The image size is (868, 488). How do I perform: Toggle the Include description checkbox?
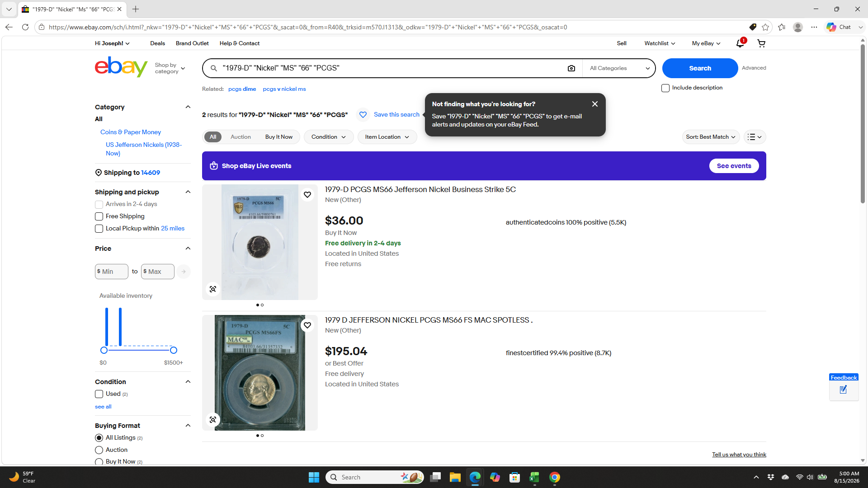click(665, 88)
